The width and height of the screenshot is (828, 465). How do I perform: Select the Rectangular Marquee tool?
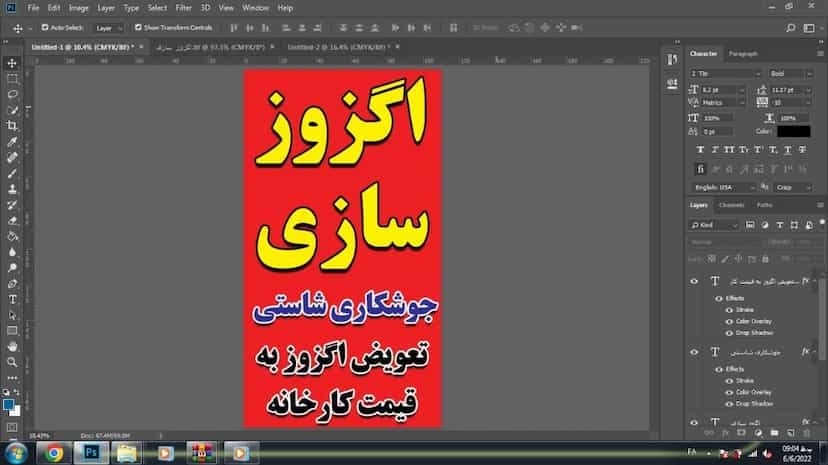point(12,79)
